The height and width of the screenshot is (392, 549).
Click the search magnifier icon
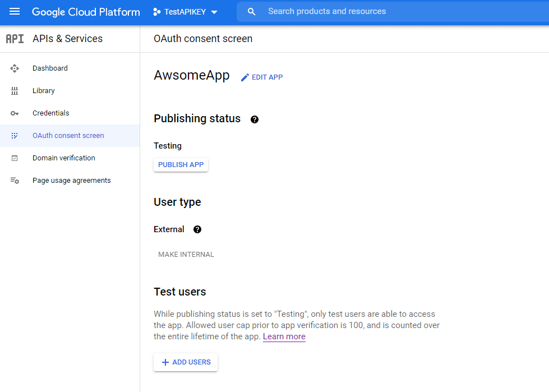coord(251,11)
